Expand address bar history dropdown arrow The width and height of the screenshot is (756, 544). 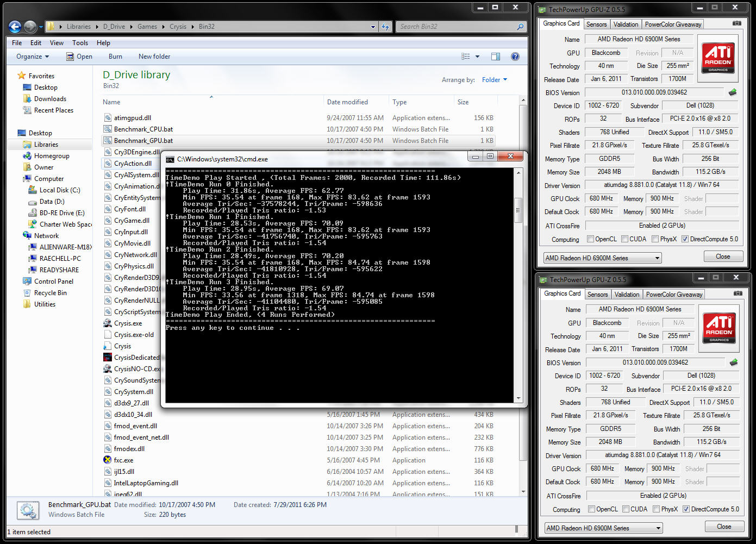coord(373,27)
